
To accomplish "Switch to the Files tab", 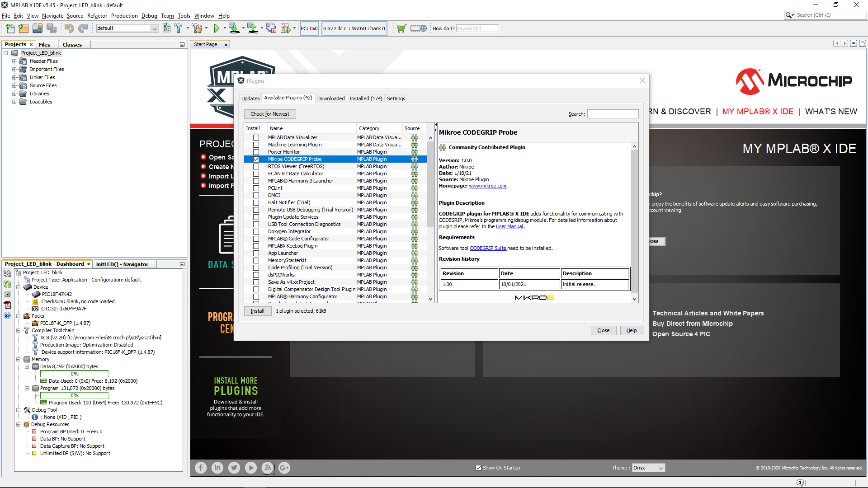I will [x=44, y=44].
